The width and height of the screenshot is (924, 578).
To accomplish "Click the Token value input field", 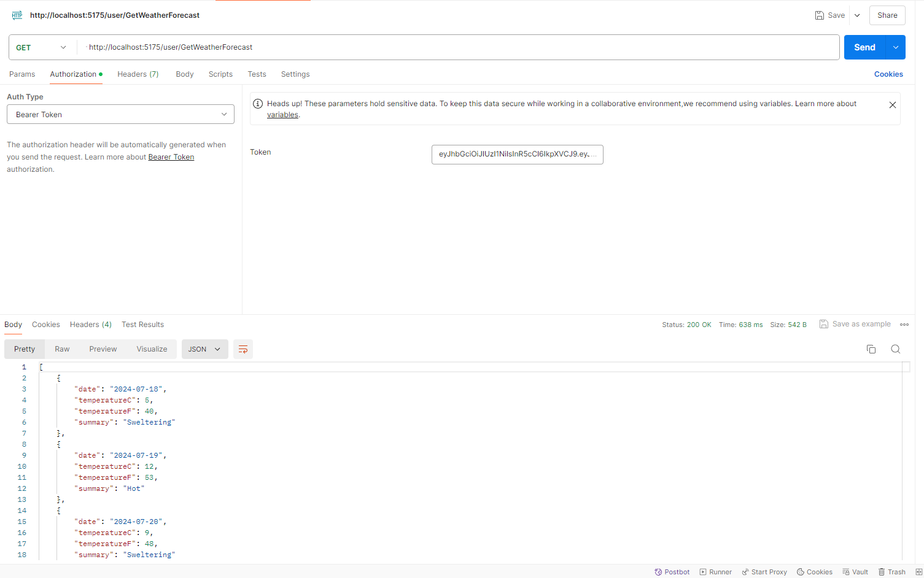I will (x=518, y=155).
